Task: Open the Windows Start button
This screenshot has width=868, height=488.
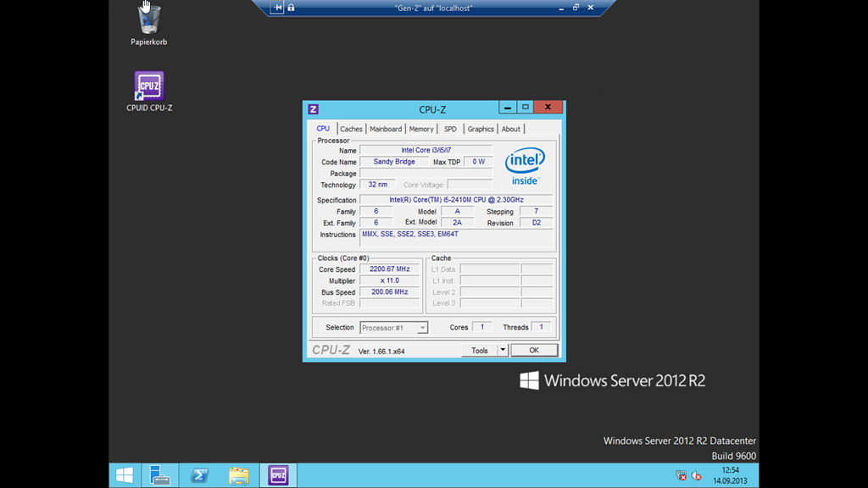Action: [x=125, y=475]
